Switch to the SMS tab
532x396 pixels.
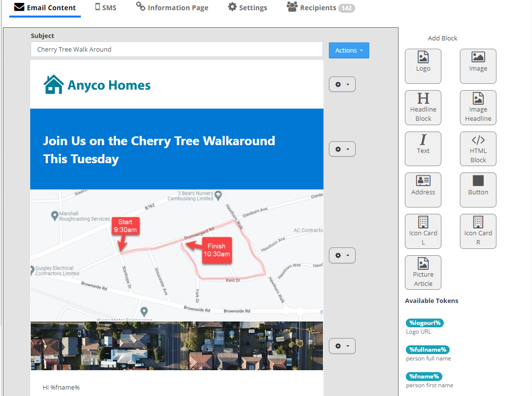click(x=106, y=7)
